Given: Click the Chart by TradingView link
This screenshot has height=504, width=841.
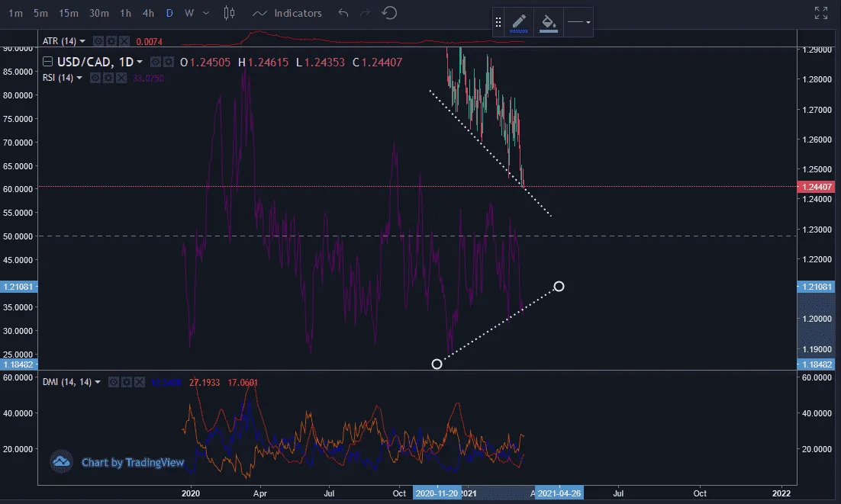Looking at the screenshot, I should pyautogui.click(x=133, y=462).
